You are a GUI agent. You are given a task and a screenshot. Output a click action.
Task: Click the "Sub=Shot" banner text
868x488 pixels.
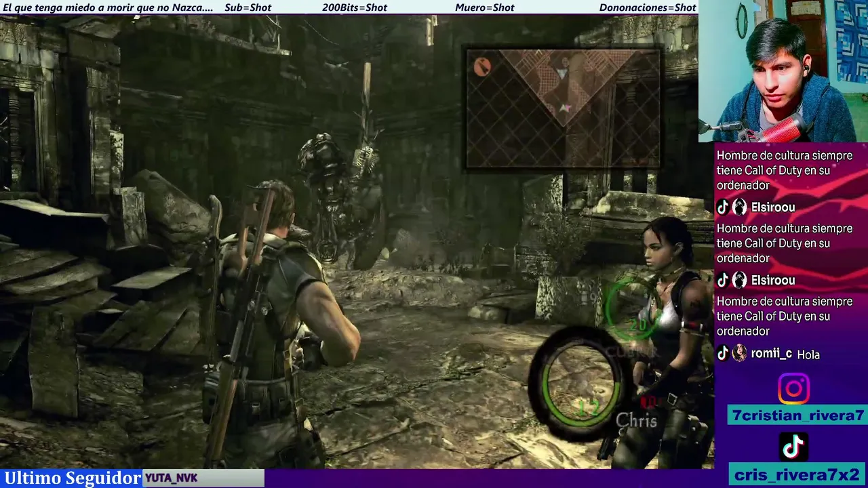[248, 7]
